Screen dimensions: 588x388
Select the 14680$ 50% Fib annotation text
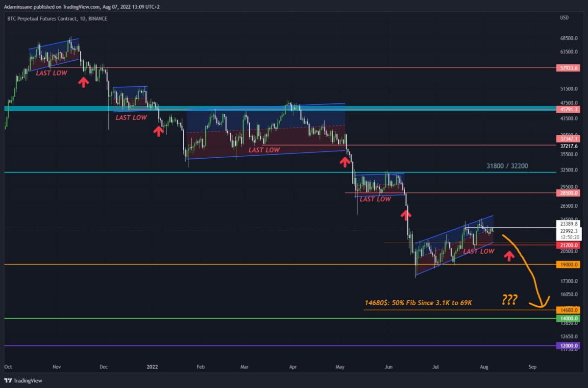point(418,303)
